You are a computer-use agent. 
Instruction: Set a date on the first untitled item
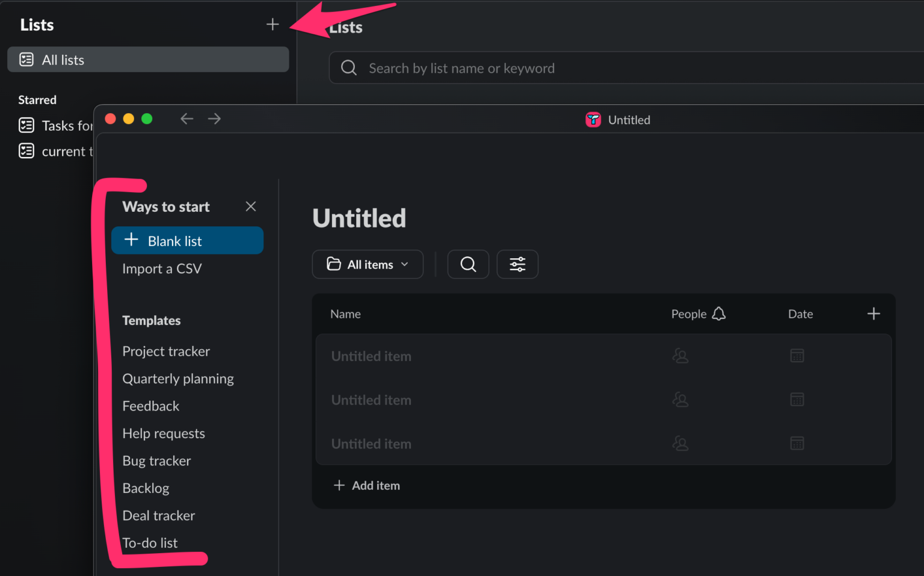pyautogui.click(x=797, y=356)
